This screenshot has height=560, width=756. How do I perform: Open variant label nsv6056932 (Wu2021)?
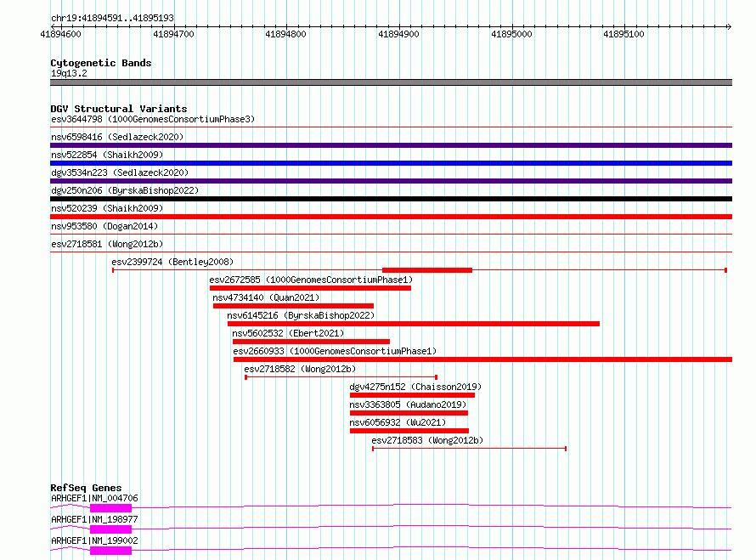[x=398, y=422]
